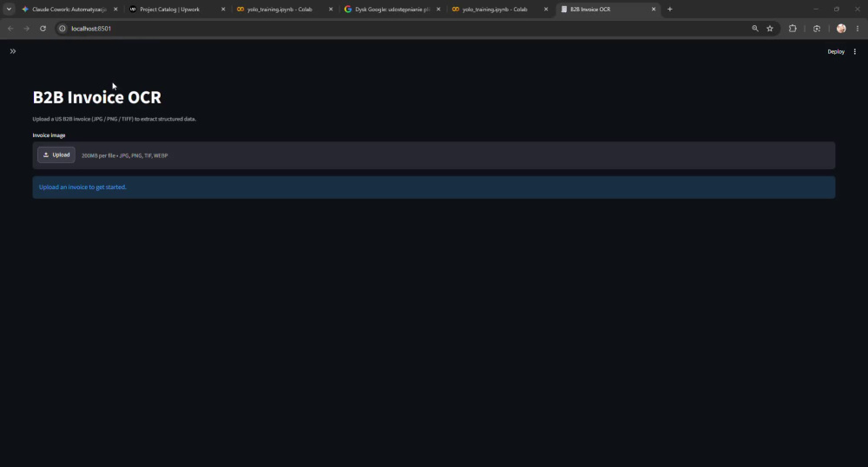The height and width of the screenshot is (467, 868).
Task: Open the Streamlit three-dot main menu
Action: click(855, 51)
